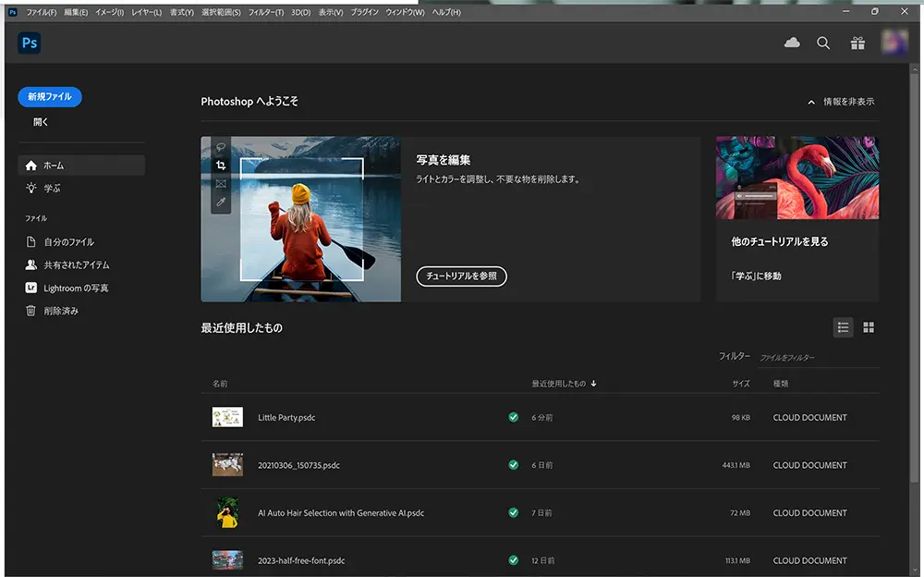Switch to list view
The image size is (924, 577).
coord(844,327)
